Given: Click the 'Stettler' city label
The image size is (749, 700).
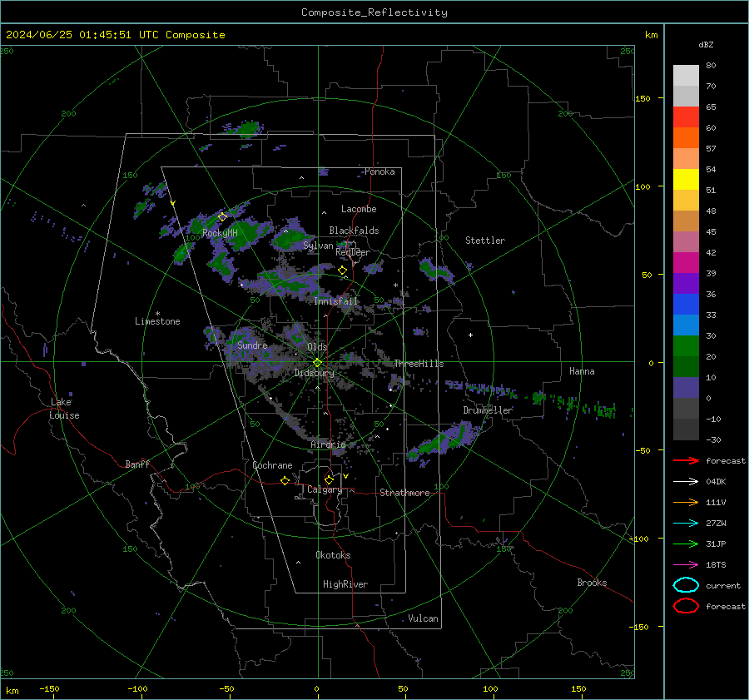Looking at the screenshot, I should click(485, 241).
